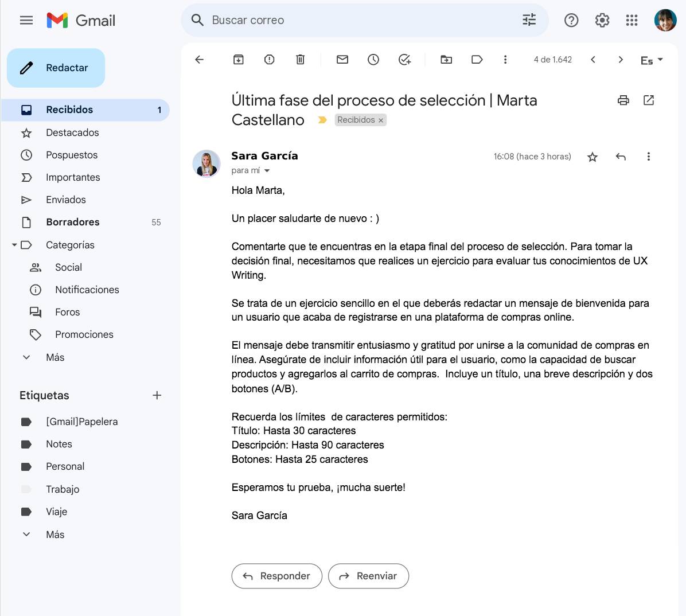Screen dimensions: 686x616
Task: Forward the email with Reenviar
Action: [x=368, y=576]
